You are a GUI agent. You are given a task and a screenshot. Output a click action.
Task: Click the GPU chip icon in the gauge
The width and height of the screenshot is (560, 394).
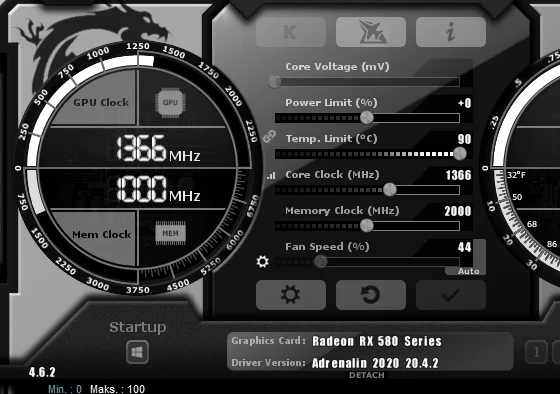pos(170,103)
